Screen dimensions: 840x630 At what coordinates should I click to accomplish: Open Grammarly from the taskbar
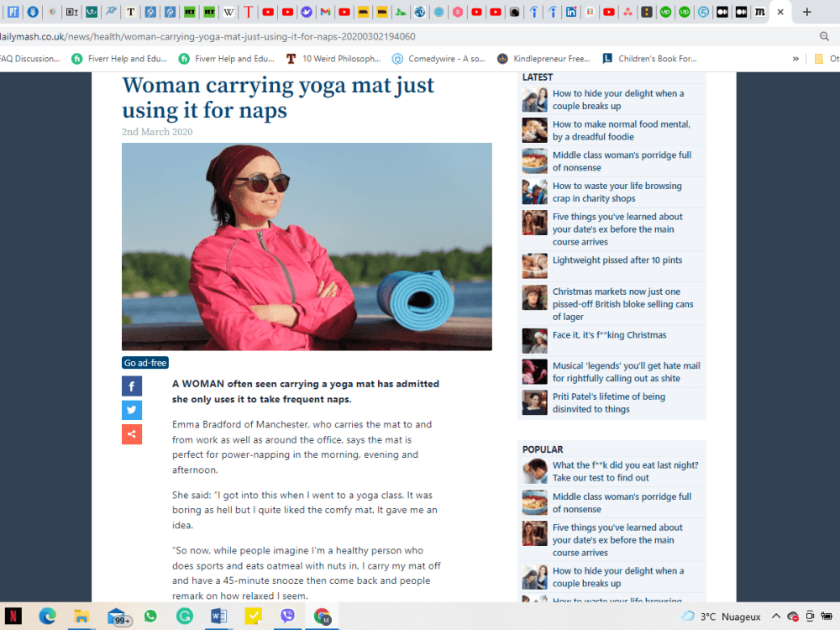tap(185, 616)
